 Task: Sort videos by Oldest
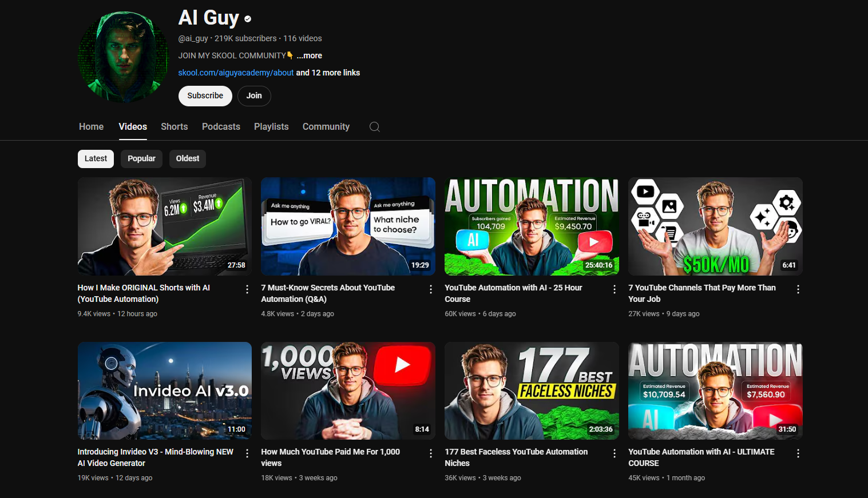(188, 159)
